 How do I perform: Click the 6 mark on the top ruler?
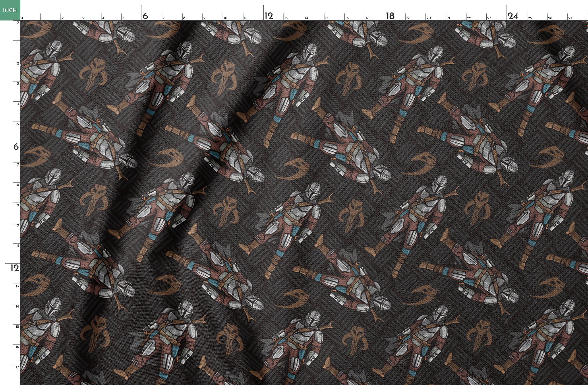(145, 16)
